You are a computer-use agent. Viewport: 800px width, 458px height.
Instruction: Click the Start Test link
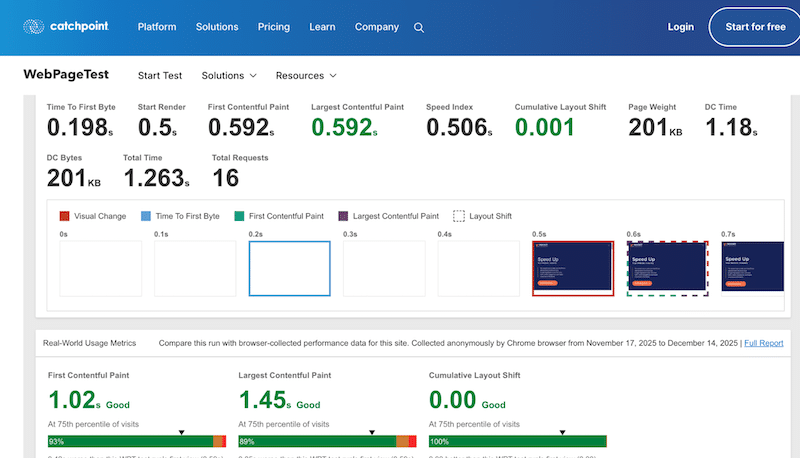pos(160,75)
